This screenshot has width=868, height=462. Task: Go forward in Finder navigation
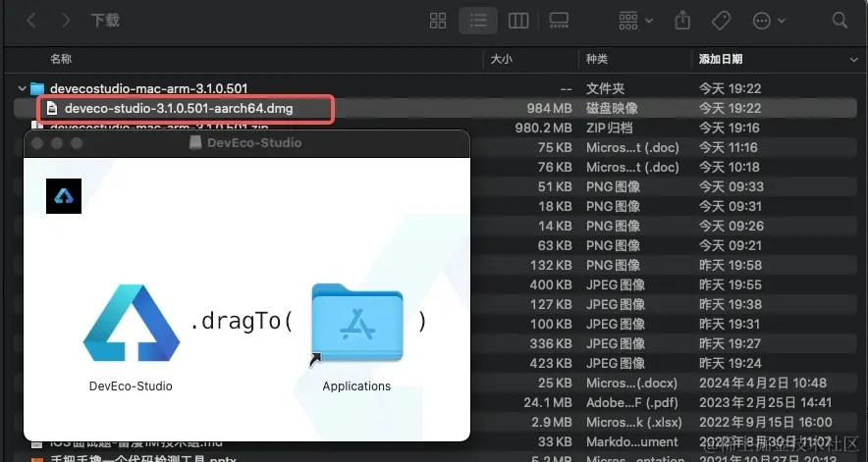point(66,21)
